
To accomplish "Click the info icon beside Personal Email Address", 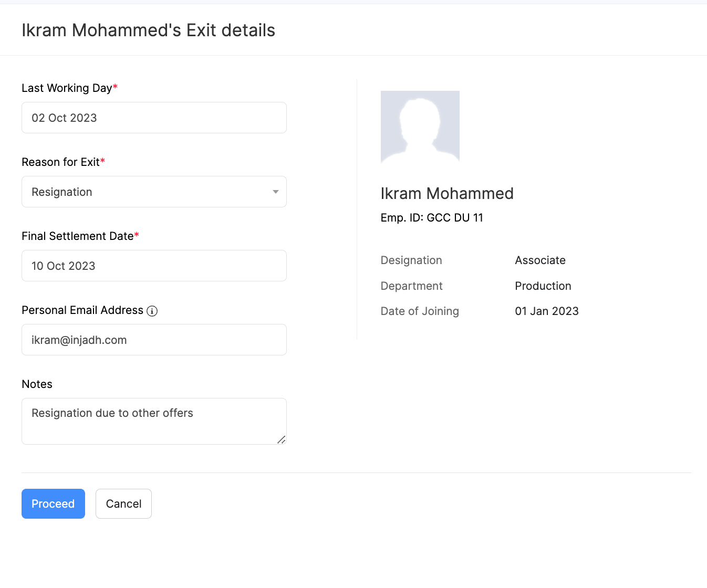I will click(152, 311).
